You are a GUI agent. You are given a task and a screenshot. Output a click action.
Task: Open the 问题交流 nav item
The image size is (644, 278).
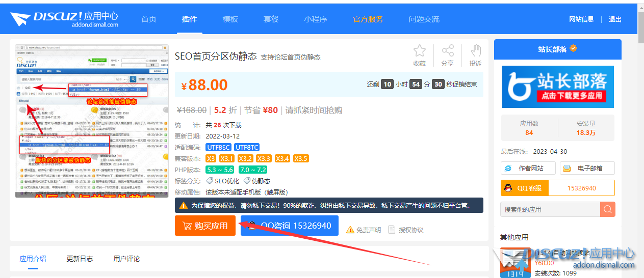[424, 19]
